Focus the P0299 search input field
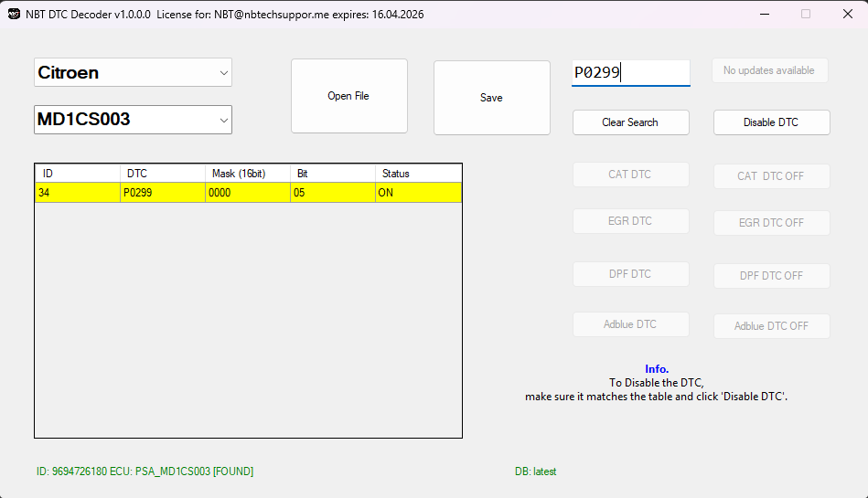This screenshot has width=868, height=498. [630, 72]
